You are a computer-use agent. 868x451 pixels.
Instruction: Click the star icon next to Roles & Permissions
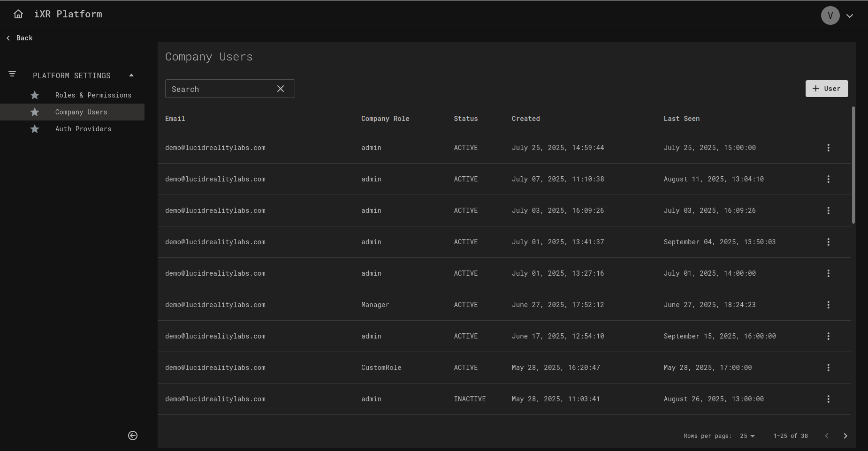coord(35,95)
